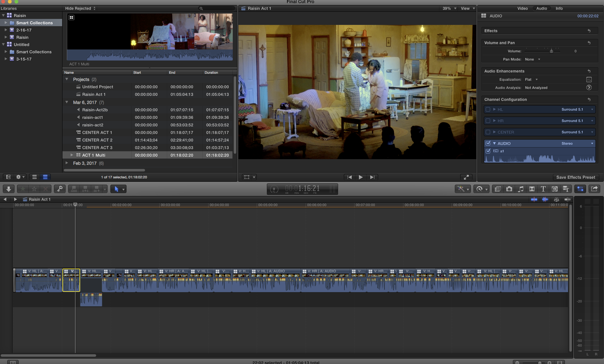Adjust the Volume slider handle
This screenshot has height=364, width=604.
pyautogui.click(x=551, y=51)
